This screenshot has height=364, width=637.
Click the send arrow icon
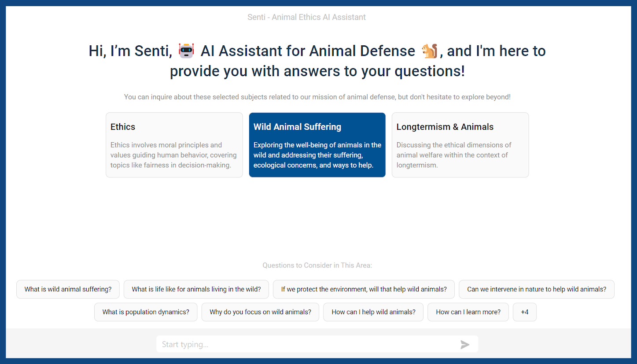tap(465, 345)
